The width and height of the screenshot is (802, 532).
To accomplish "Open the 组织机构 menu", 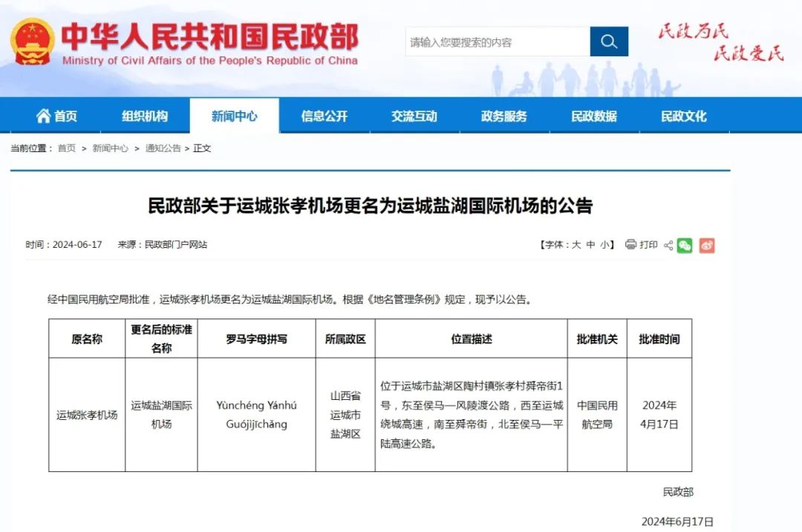I will pyautogui.click(x=145, y=116).
